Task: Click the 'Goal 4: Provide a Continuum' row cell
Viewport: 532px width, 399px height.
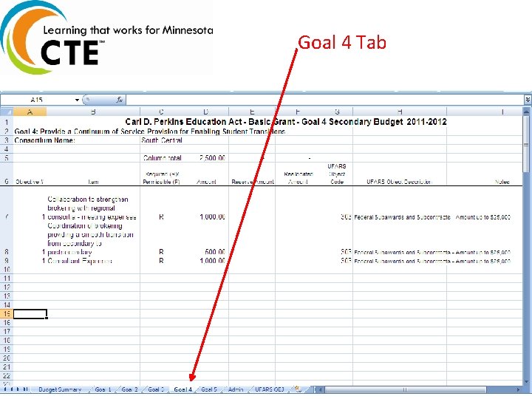Action: point(149,132)
